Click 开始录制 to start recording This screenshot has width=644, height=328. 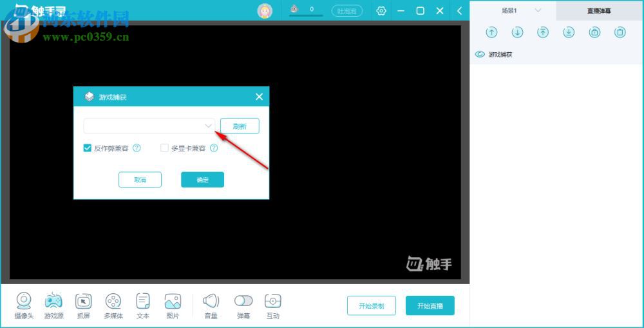click(372, 305)
